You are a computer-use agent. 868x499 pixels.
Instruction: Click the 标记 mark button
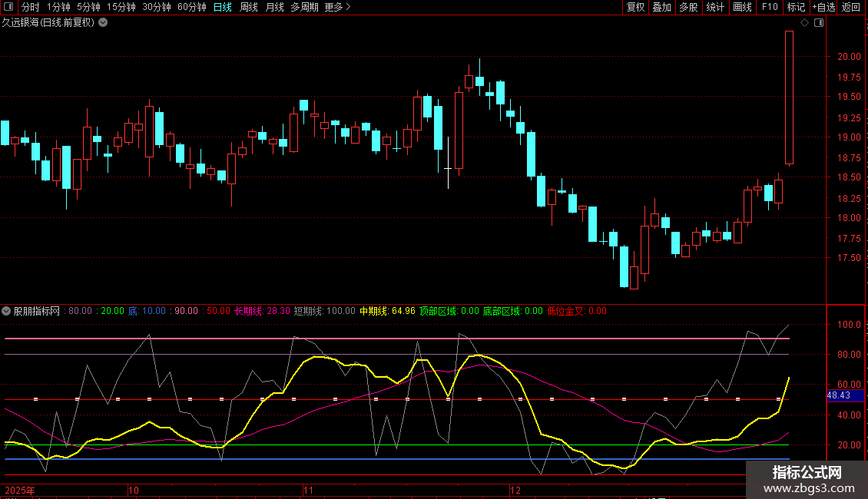click(x=796, y=7)
